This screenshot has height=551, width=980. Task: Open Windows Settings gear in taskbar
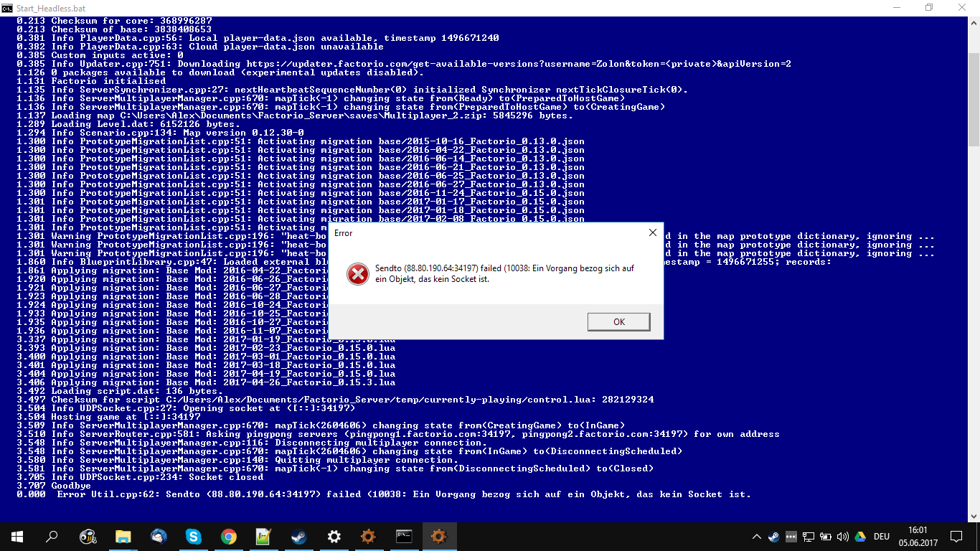334,537
